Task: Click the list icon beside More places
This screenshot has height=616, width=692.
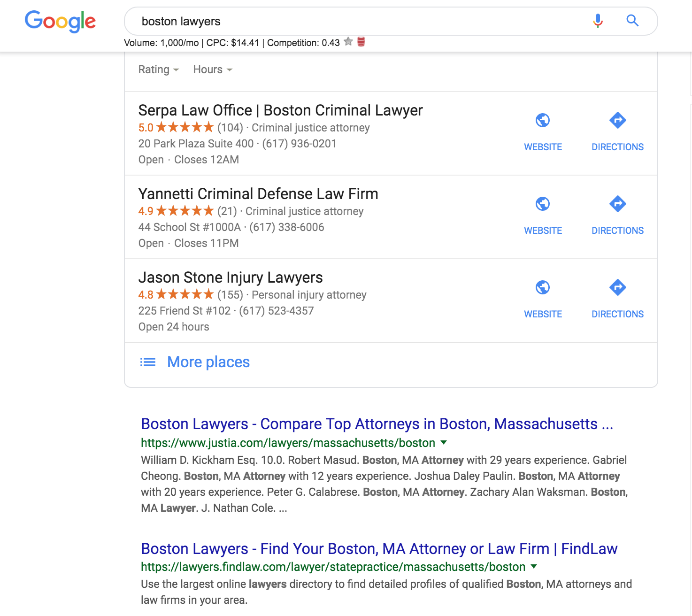Action: coord(148,362)
